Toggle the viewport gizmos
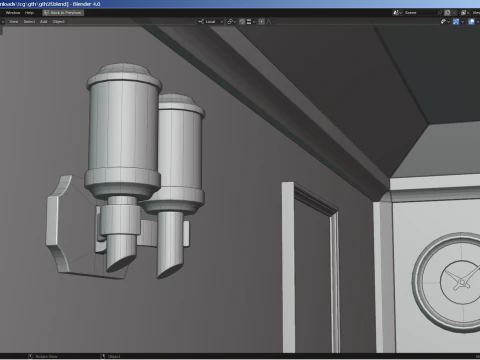480x360 pixels. point(456,22)
